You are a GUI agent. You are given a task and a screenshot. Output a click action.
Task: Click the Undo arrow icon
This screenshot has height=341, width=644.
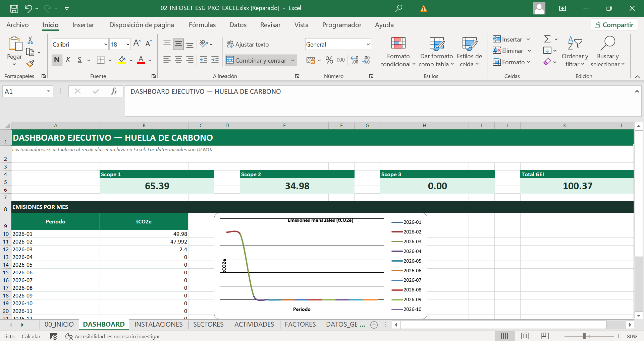[x=28, y=8]
